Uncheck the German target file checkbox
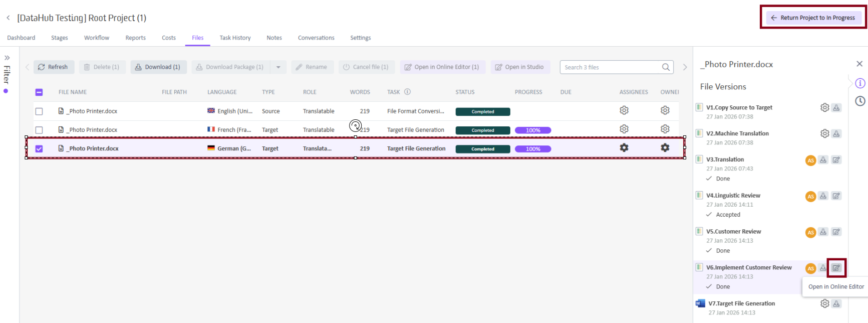Viewport: 868px width, 323px height. (39, 149)
